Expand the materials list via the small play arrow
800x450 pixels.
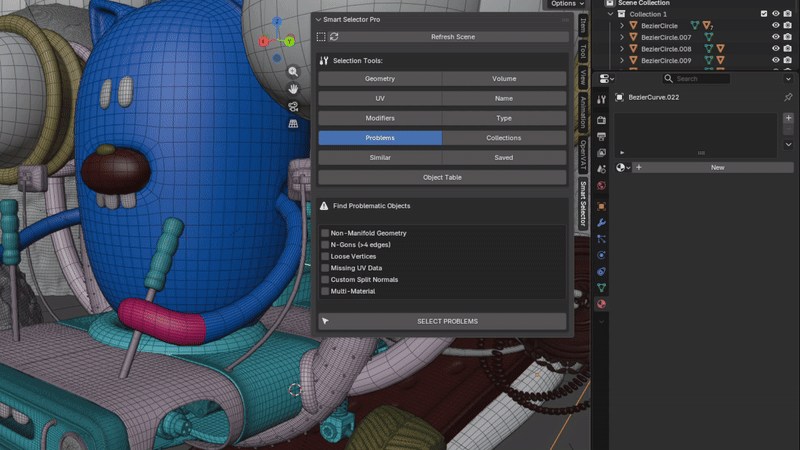(622, 153)
